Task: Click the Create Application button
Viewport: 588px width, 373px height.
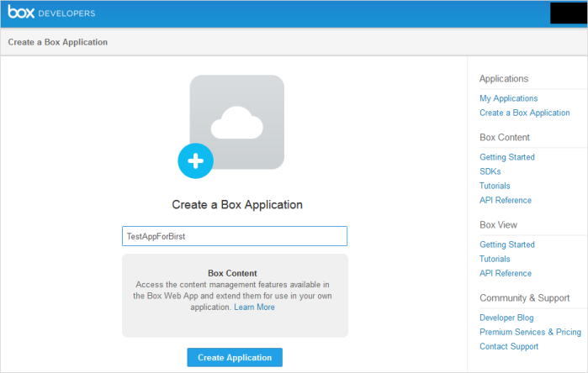Action: [x=235, y=357]
